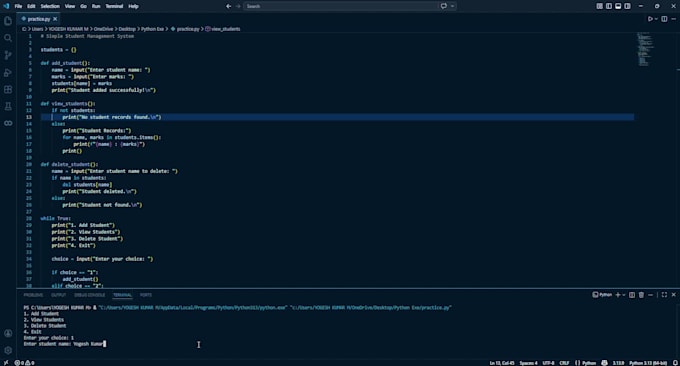
Task: Open the Search view in activity bar
Action: point(8,38)
